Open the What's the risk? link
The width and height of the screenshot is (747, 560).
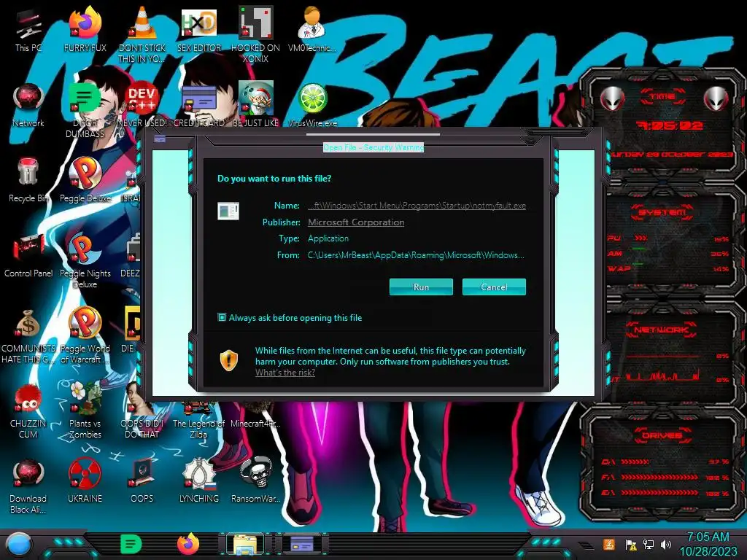tap(285, 373)
